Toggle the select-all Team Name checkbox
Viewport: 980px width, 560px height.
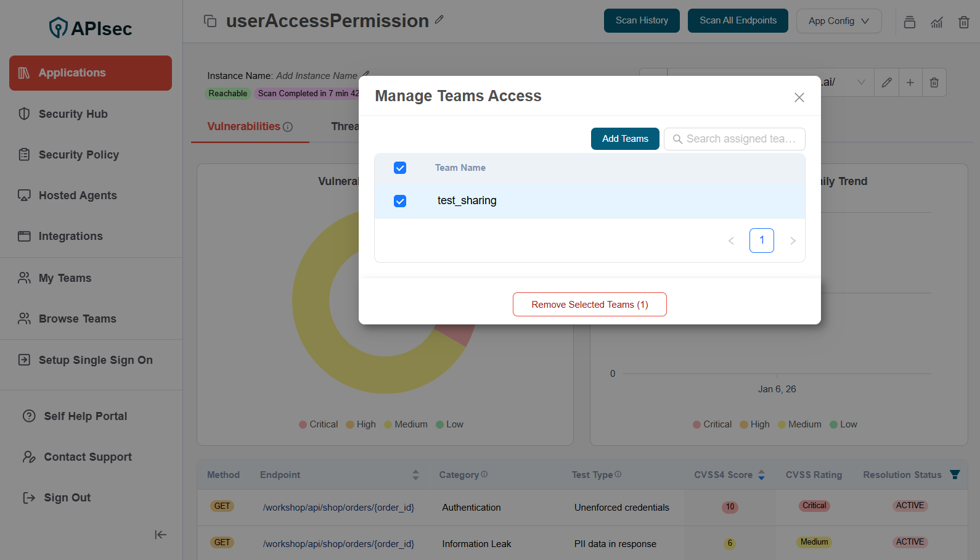click(x=400, y=168)
